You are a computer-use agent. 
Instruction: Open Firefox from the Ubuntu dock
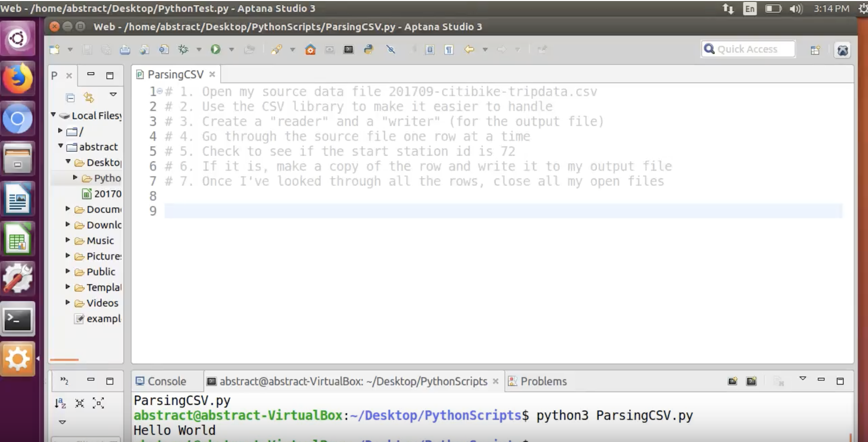click(x=18, y=78)
